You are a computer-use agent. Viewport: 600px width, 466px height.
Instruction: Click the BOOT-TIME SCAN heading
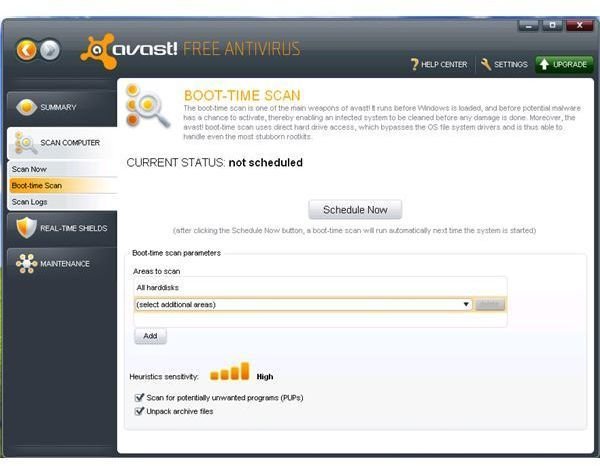242,95
